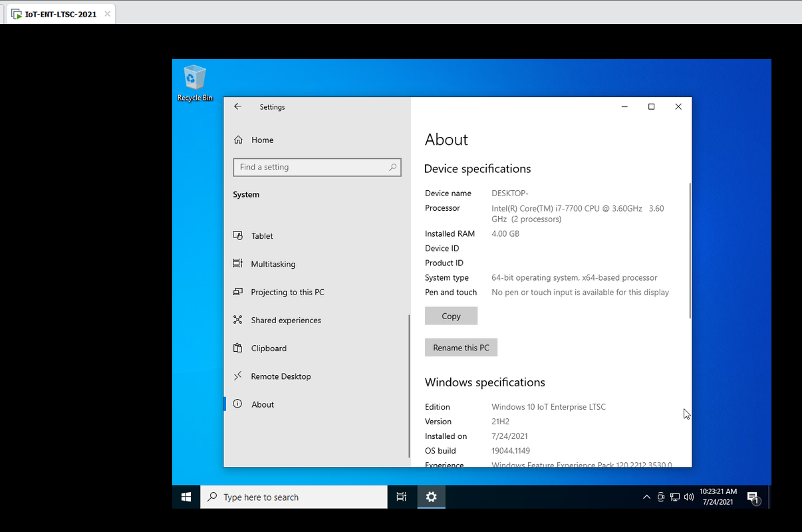
Task: Click the About page vertical scrollbar
Action: [690, 251]
